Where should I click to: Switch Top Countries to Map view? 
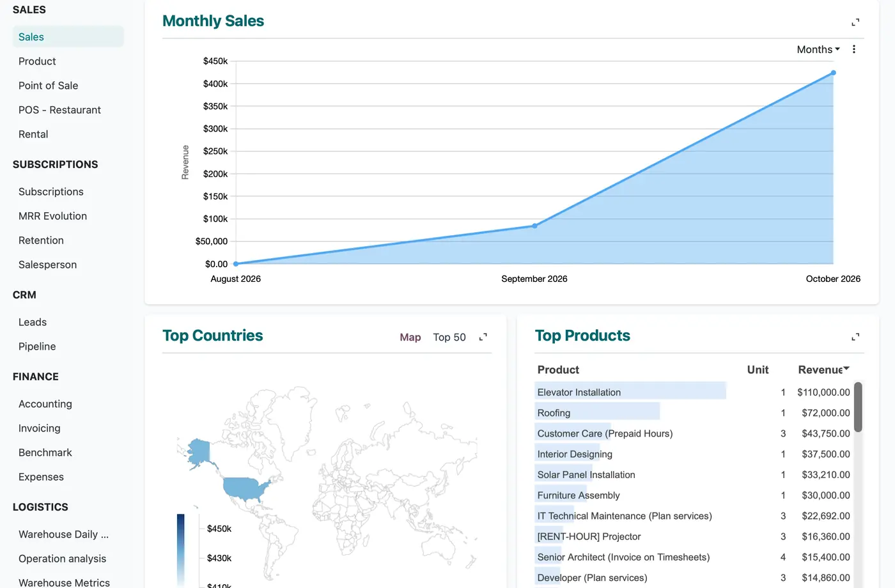coord(410,337)
